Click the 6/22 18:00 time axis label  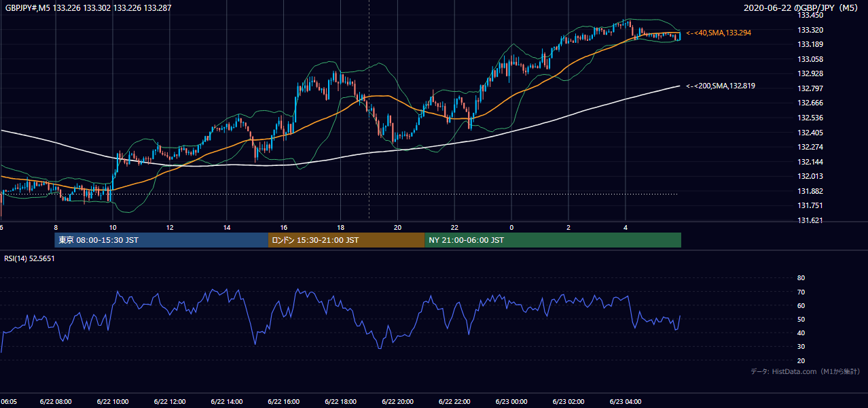341,402
